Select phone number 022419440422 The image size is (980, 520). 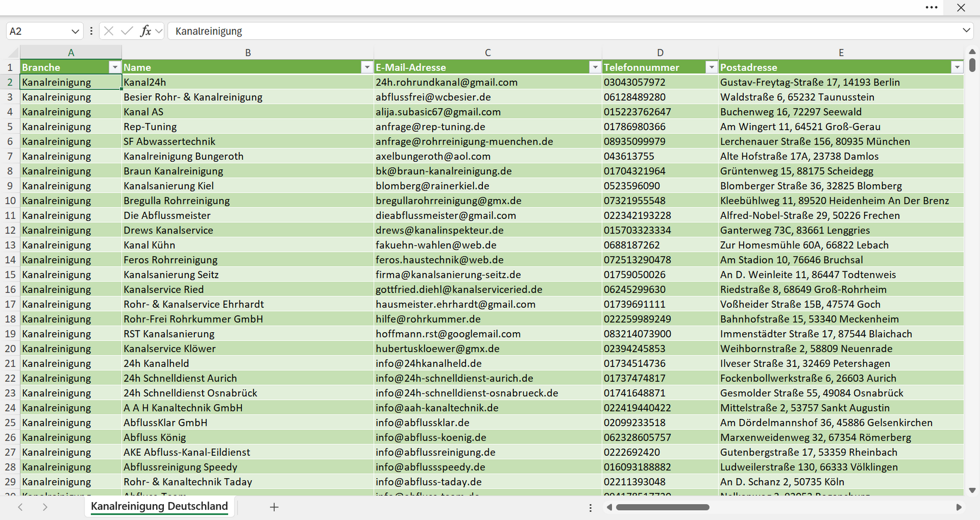pos(660,408)
